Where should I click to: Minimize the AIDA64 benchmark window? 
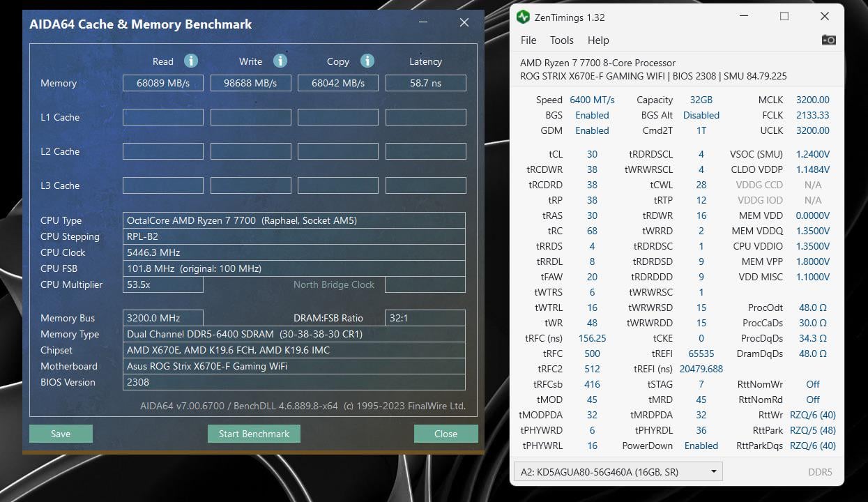[x=423, y=23]
